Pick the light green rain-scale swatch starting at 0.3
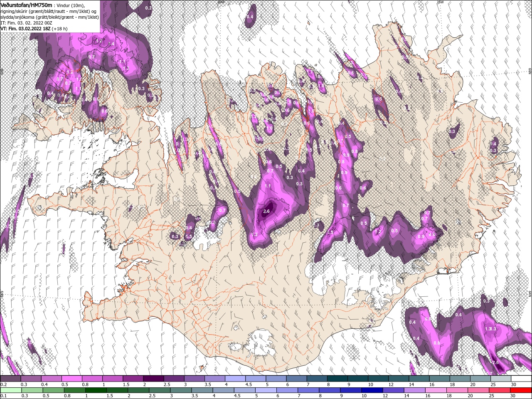The image size is (532, 399). (x=32, y=390)
